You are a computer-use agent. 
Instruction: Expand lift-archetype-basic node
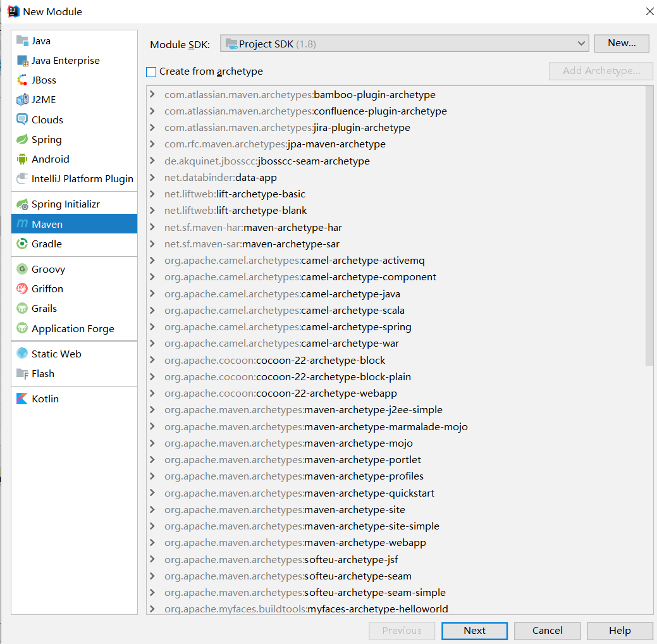click(x=152, y=194)
